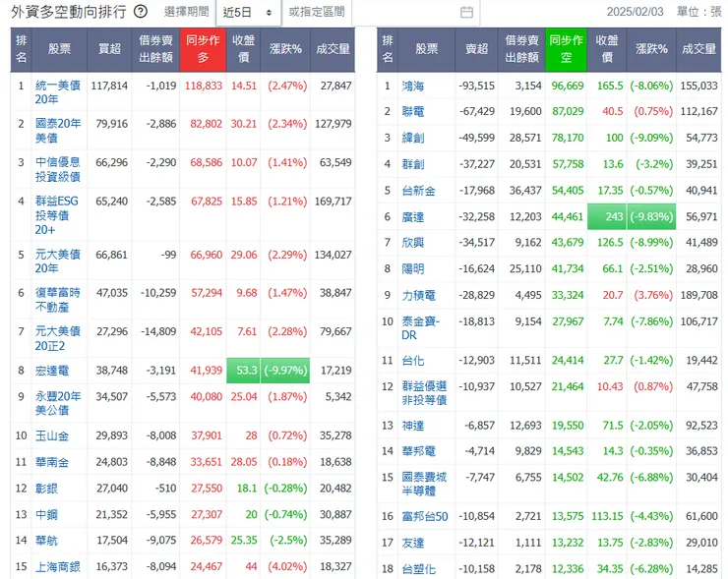Viewport: 728px width, 579px height.
Task: Select the 2025/02/03 date text
Action: coord(636,12)
